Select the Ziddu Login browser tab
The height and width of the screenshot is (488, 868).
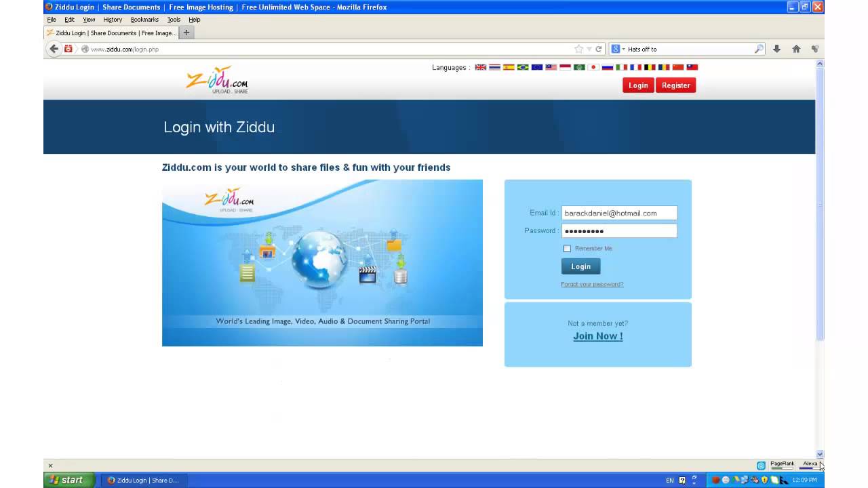click(111, 33)
